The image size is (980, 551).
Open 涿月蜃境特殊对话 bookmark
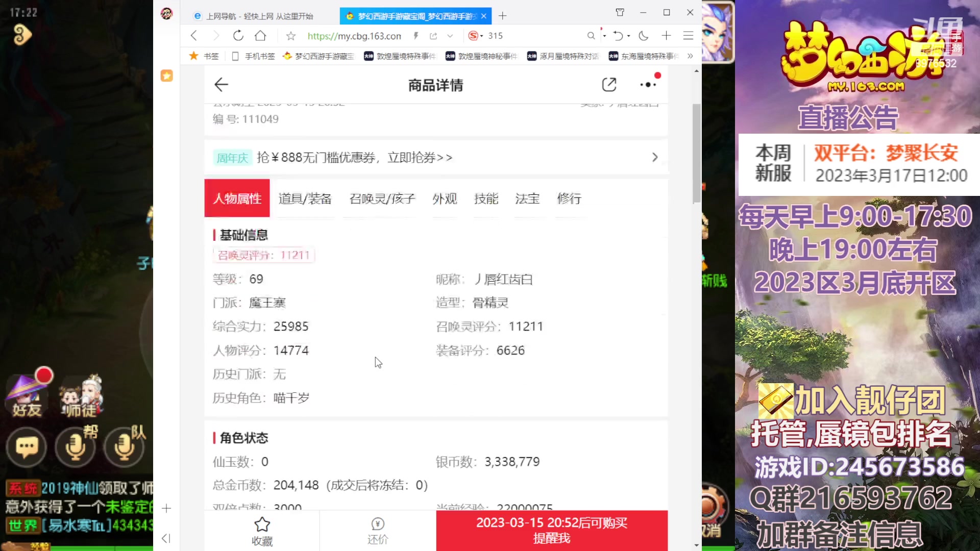click(x=563, y=56)
